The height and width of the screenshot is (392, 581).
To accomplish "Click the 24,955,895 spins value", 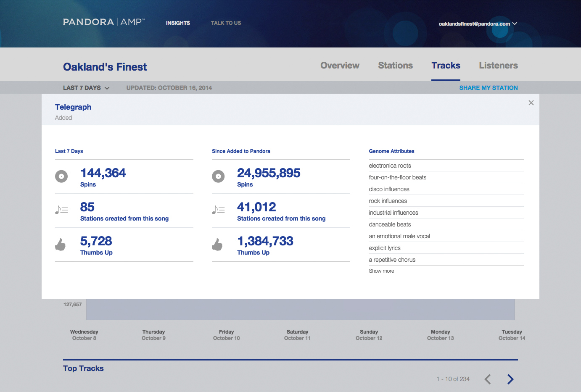I will 269,173.
